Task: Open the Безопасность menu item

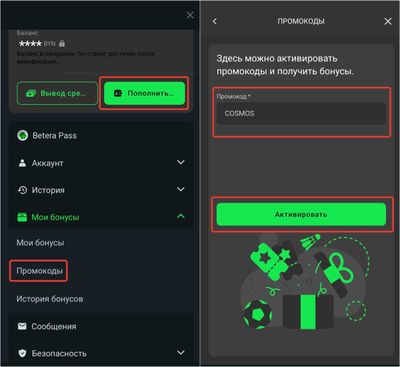Action: 101,353
